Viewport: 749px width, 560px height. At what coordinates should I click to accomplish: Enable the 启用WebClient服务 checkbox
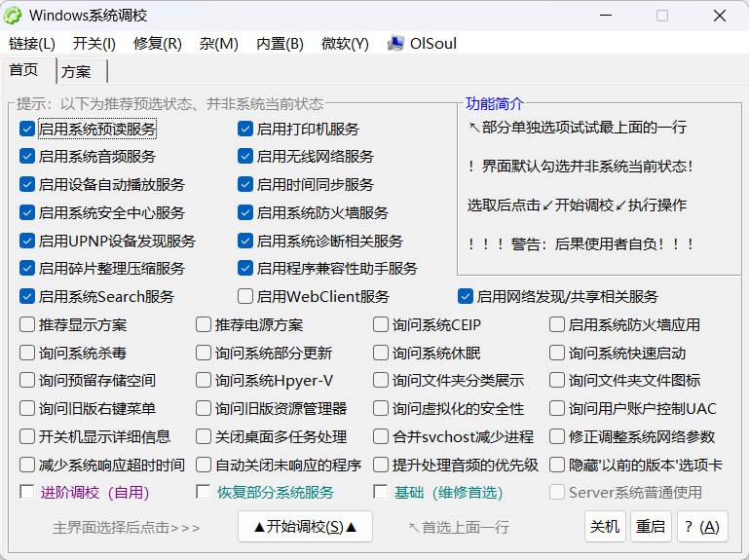(x=245, y=296)
